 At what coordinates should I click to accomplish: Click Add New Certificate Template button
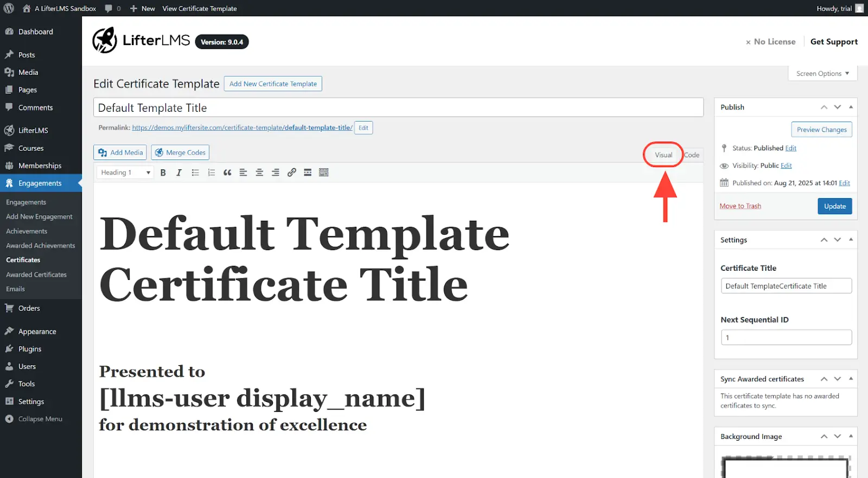pyautogui.click(x=273, y=84)
